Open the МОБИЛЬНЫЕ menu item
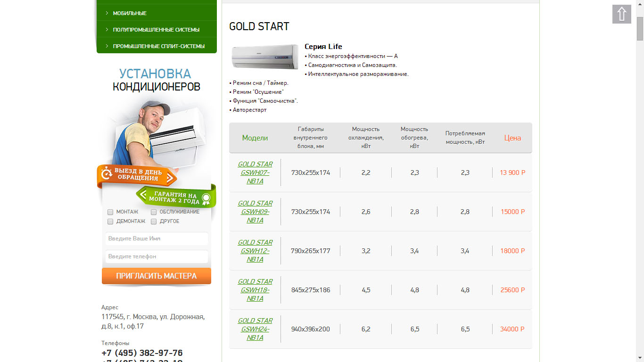 [x=130, y=13]
